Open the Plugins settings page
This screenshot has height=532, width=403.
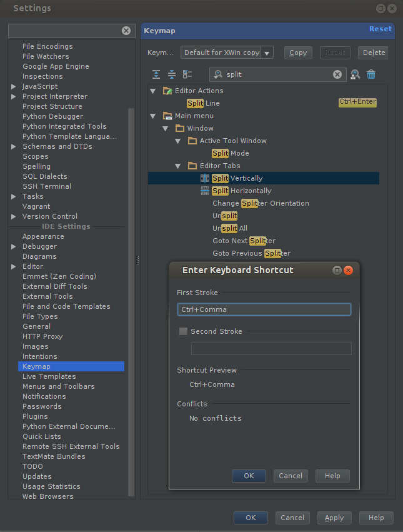pos(35,416)
